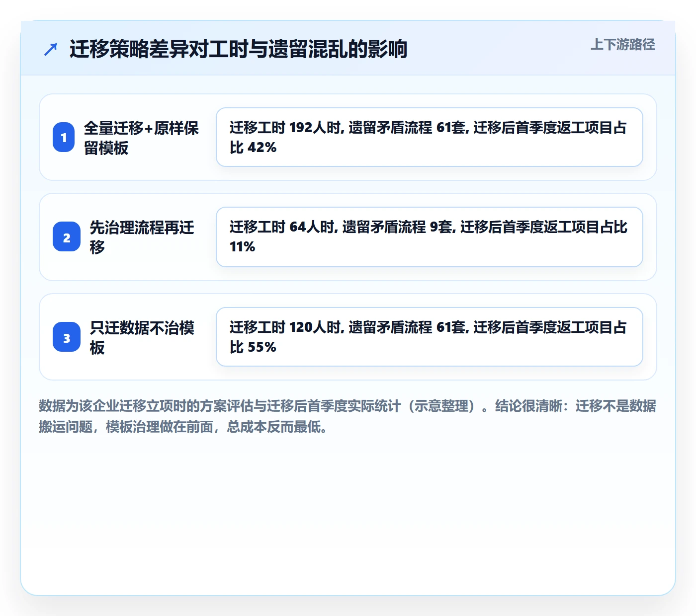Click the result box with 迁移工时 64人时
This screenshot has height=616, width=696.
(430, 237)
